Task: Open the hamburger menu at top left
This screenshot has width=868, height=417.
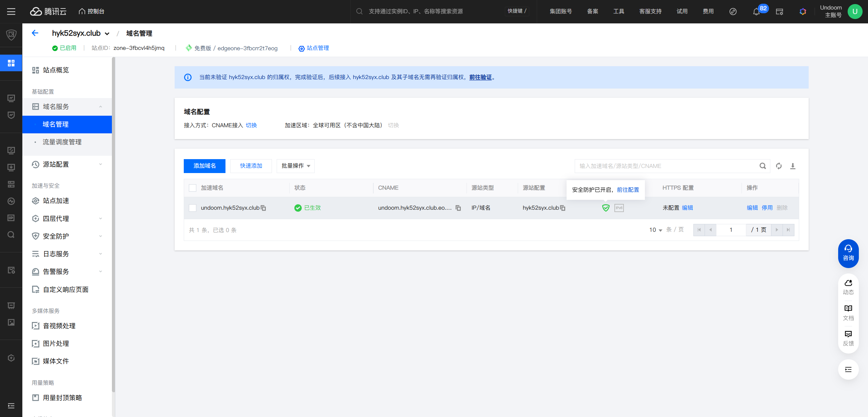Action: [11, 12]
